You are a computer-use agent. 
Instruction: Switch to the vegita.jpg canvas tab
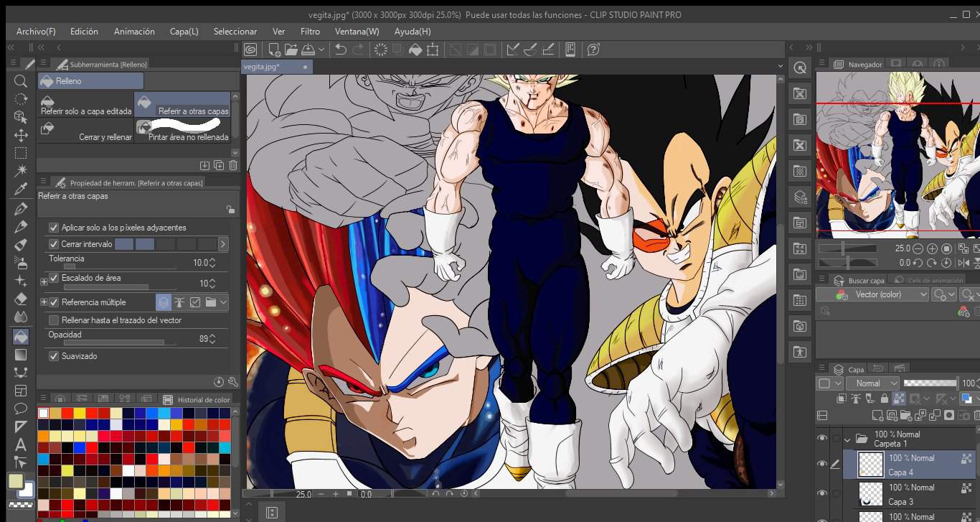276,66
